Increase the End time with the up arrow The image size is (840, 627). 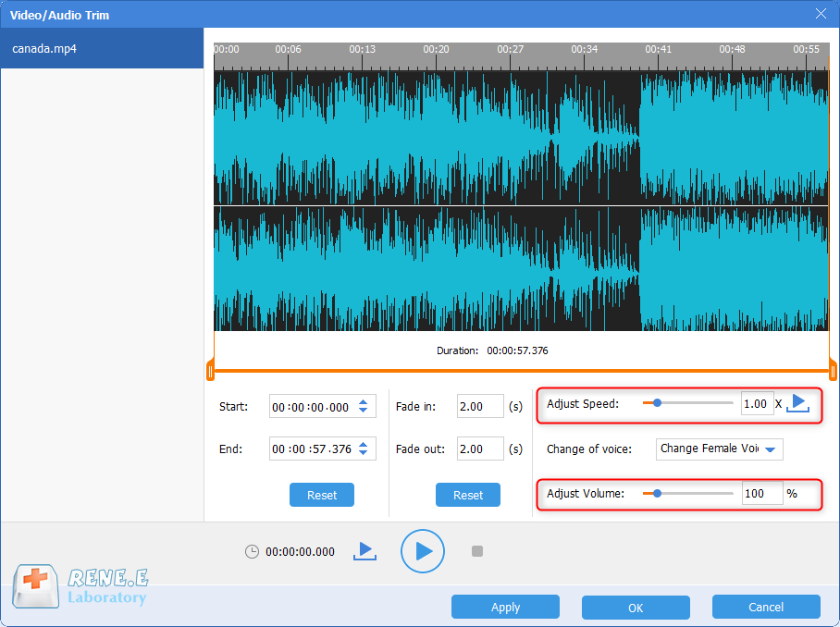coord(364,444)
